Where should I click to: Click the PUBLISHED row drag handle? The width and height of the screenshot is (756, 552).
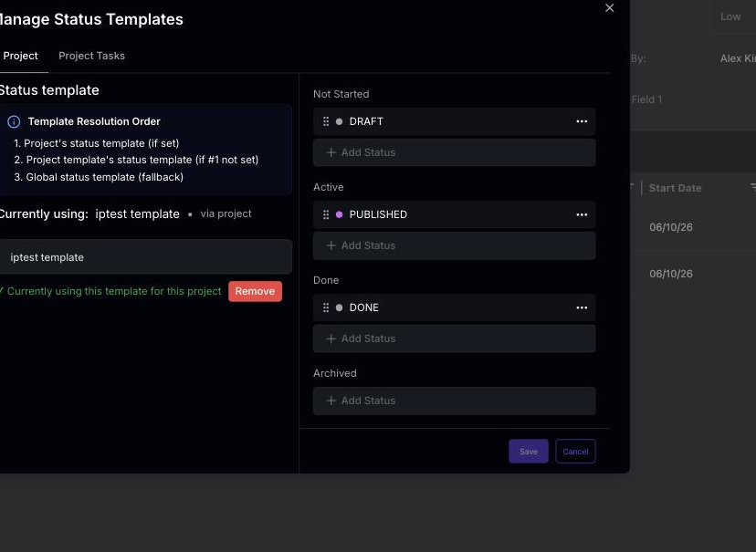326,214
